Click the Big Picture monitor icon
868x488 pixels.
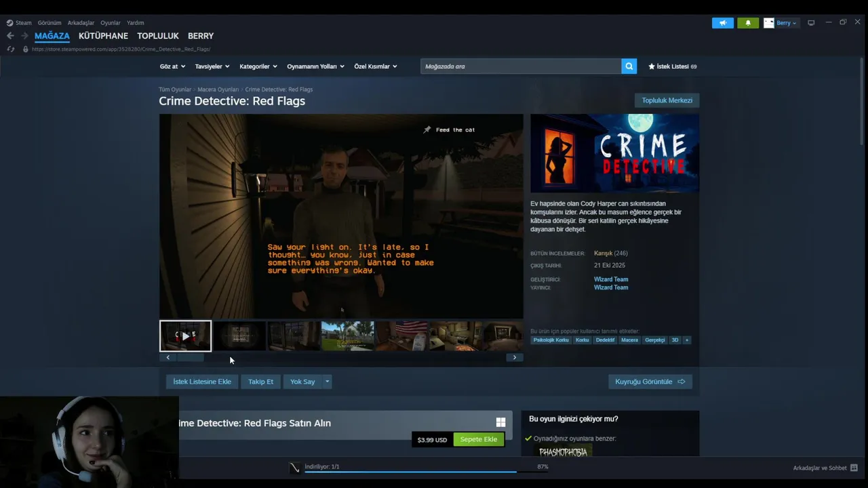(811, 23)
